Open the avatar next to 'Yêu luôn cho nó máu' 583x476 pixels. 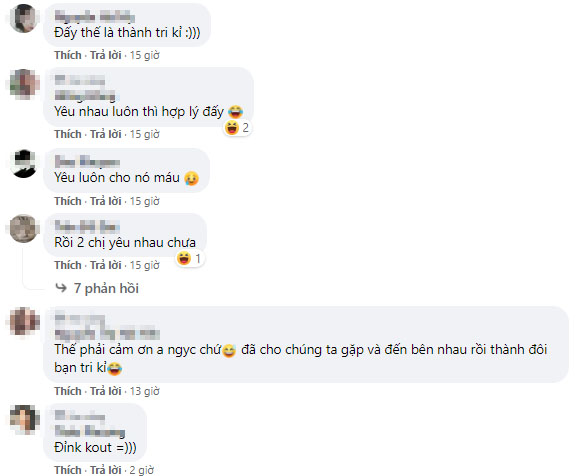point(24,164)
